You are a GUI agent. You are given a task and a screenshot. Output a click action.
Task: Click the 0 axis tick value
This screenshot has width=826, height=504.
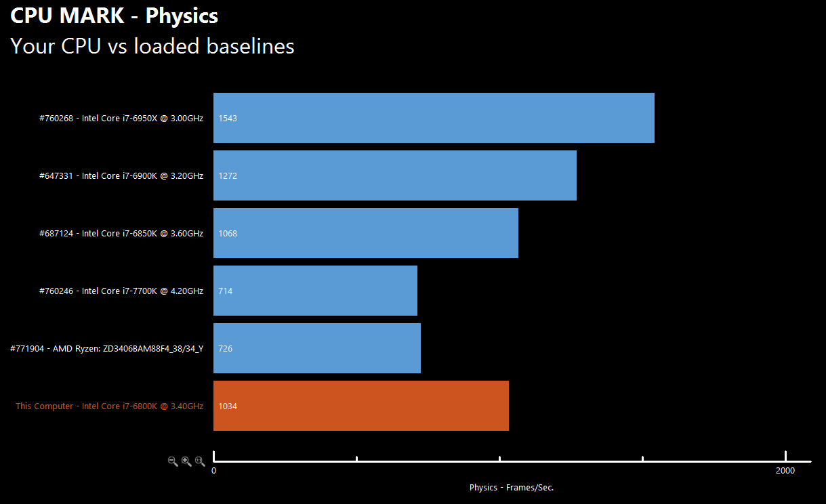point(214,470)
